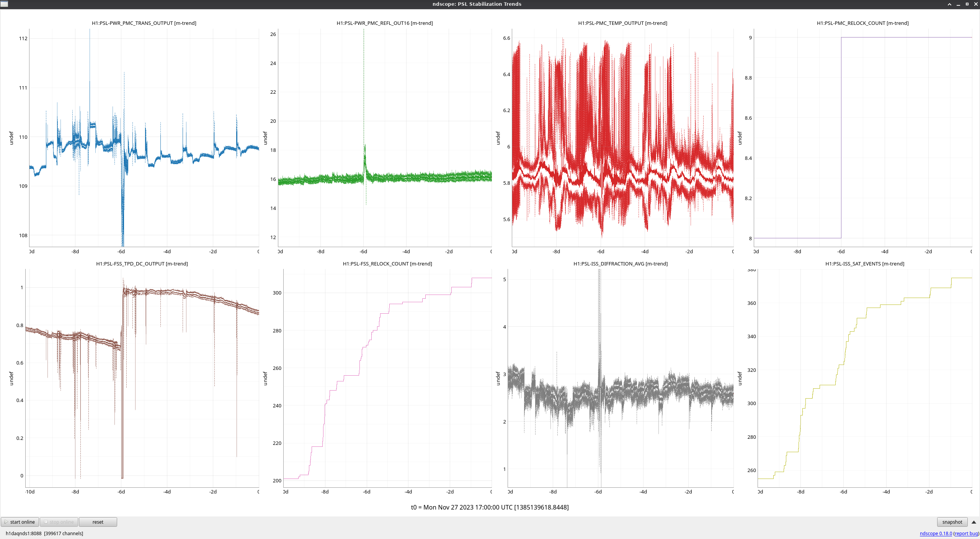Image resolution: width=980 pixels, height=539 pixels.
Task: Click the t0 timestamp label
Action: point(490,507)
